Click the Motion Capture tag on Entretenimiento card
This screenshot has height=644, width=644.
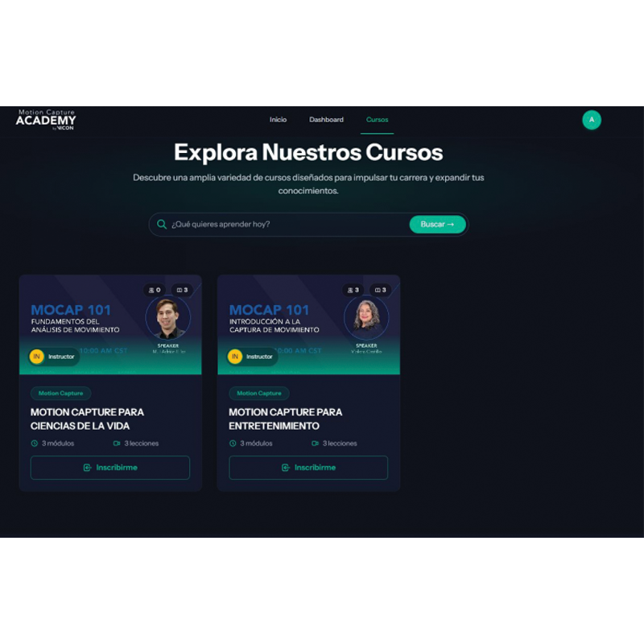tap(259, 394)
